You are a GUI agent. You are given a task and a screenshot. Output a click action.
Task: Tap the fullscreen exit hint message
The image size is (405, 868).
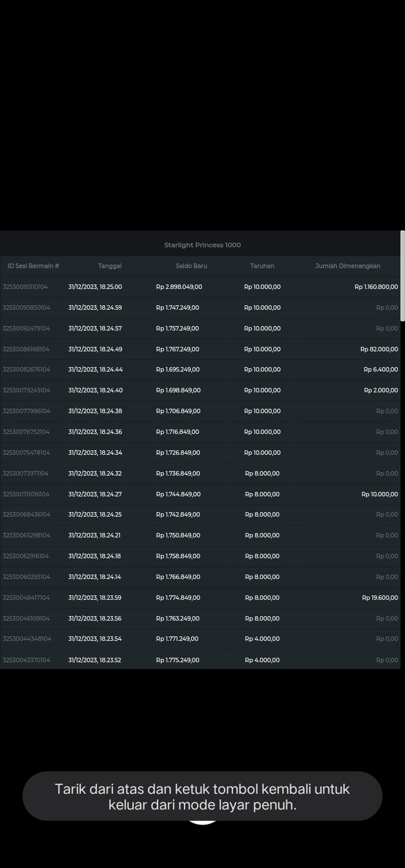click(202, 796)
